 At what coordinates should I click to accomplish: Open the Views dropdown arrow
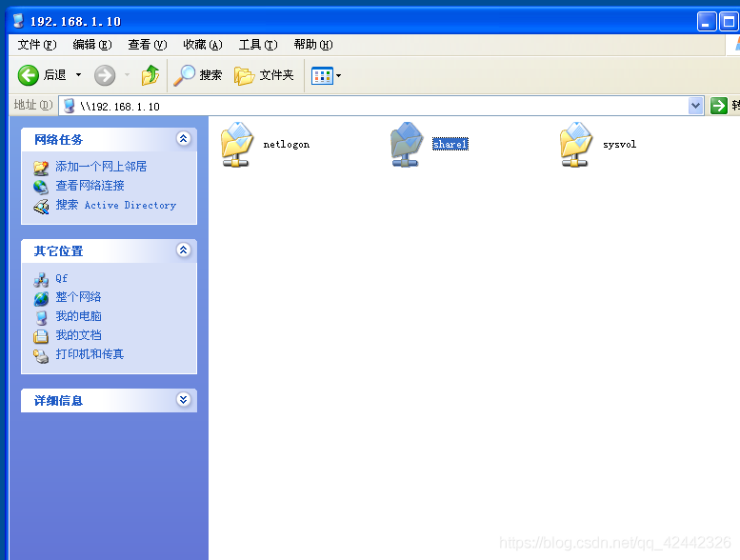point(338,75)
